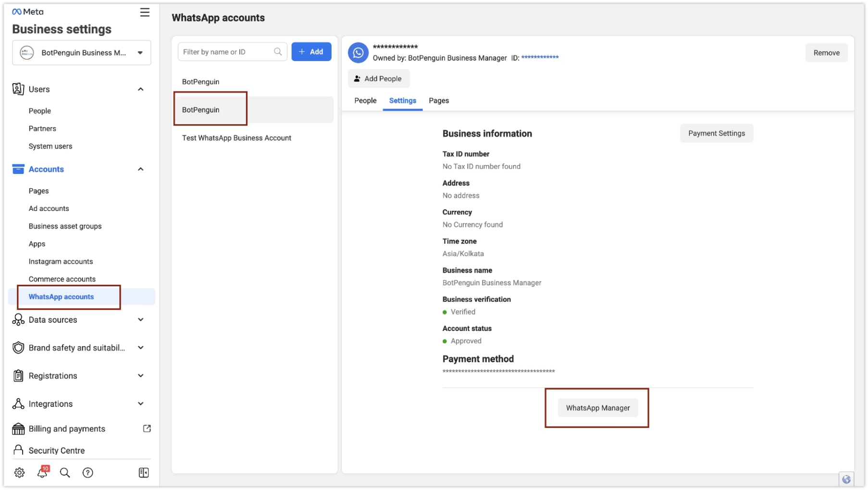
Task: Open Billing external link icon
Action: click(x=147, y=429)
